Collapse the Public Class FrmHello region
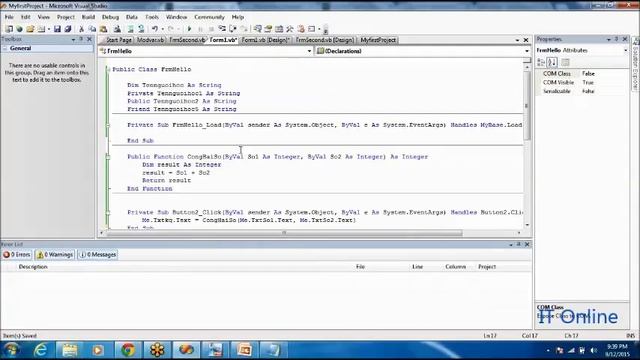 click(108, 69)
